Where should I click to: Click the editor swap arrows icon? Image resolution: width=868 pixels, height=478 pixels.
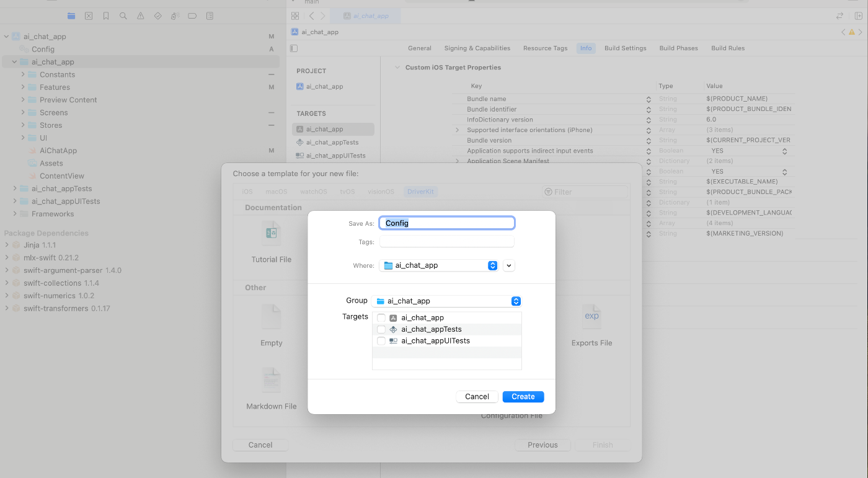pos(839,16)
